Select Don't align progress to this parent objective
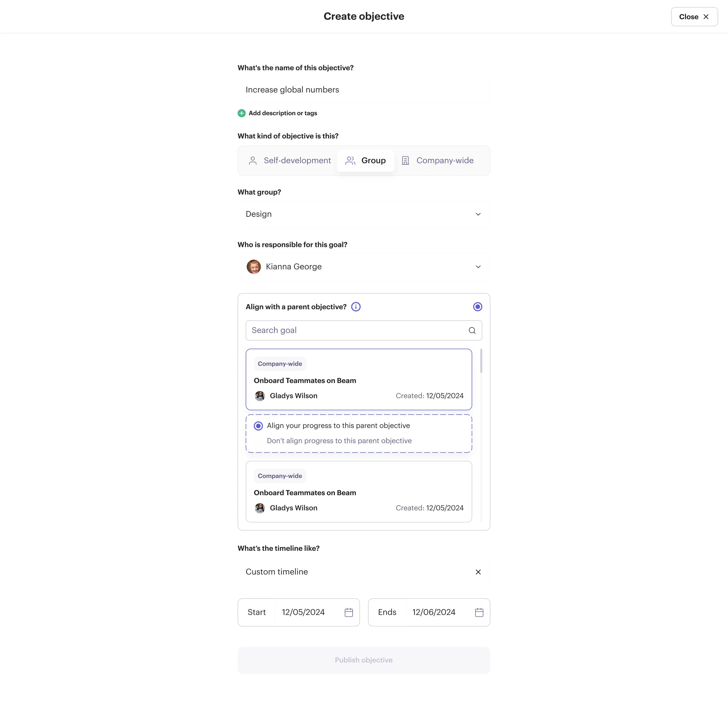 [x=258, y=441]
